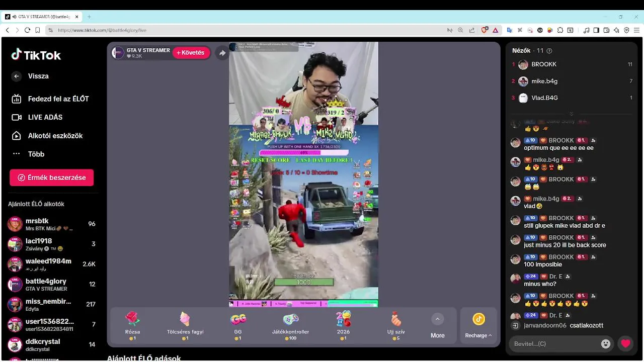Click the TikTok logo
The height and width of the screenshot is (362, 644).
point(36,55)
